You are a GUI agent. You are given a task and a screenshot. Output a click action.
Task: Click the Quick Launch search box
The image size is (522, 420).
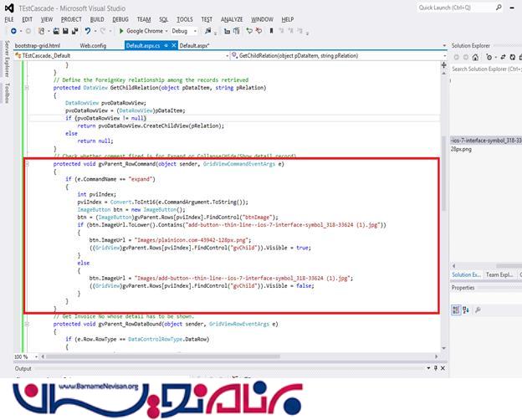tap(464, 8)
